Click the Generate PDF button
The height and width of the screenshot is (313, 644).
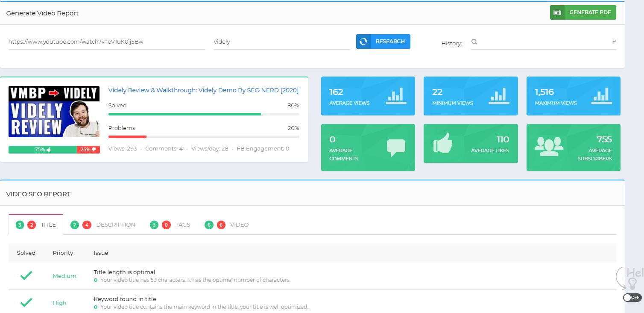583,12
